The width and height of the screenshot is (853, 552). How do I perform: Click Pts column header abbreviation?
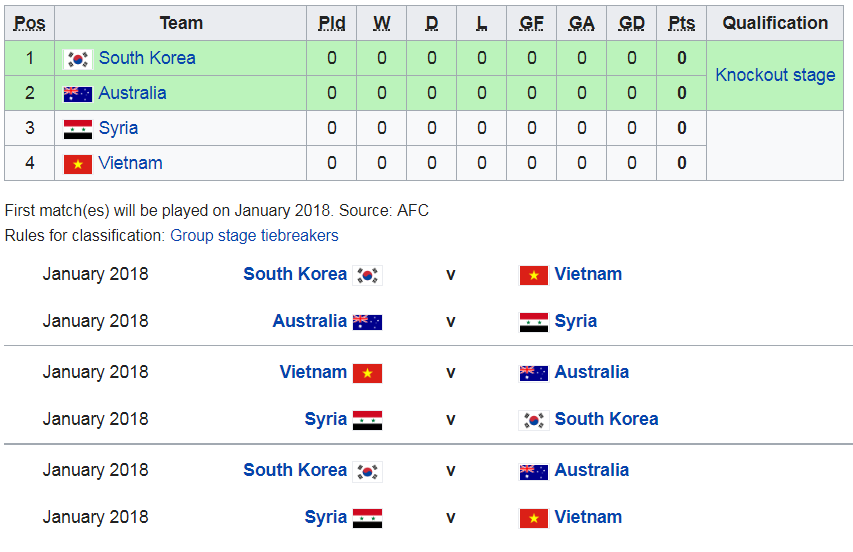682,23
